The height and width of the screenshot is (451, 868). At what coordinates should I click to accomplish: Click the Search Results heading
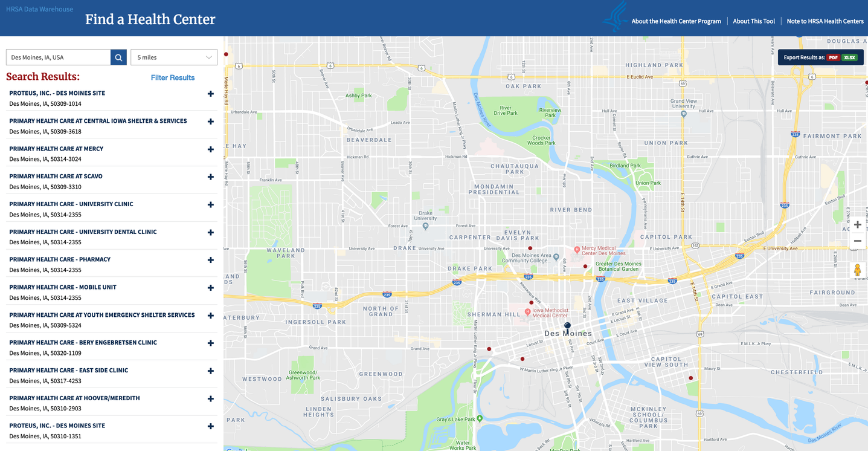click(43, 77)
